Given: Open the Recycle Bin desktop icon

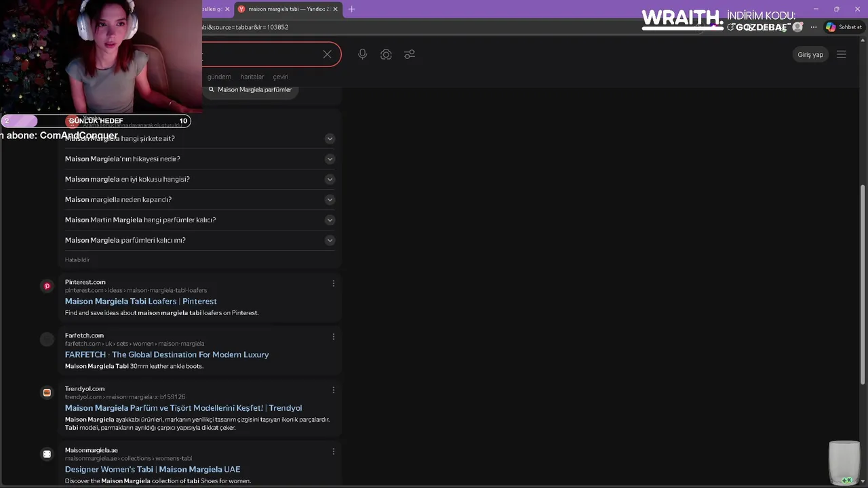Looking at the screenshot, I should point(844,463).
